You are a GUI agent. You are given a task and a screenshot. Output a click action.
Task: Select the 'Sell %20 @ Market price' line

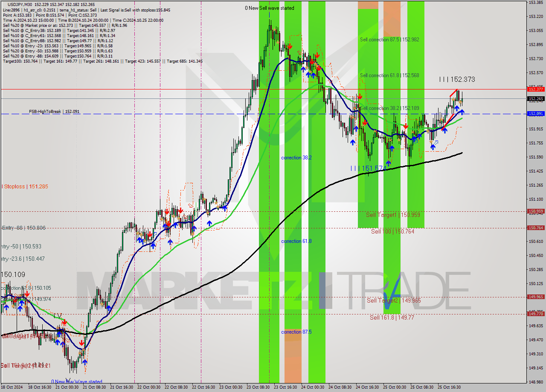[65, 25]
